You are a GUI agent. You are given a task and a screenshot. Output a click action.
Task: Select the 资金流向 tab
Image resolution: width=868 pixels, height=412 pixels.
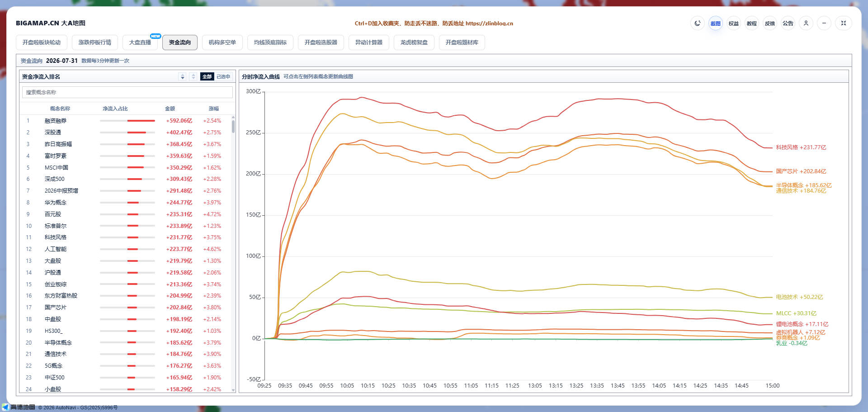[180, 43]
